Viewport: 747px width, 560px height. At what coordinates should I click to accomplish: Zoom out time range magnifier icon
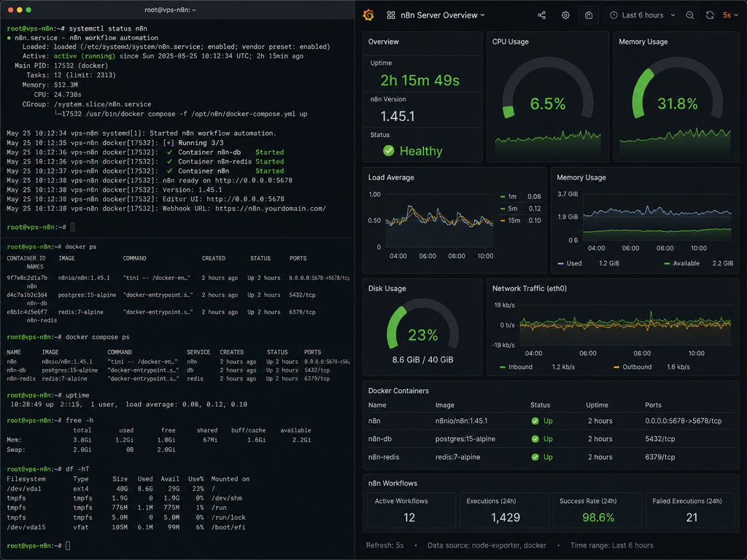pyautogui.click(x=690, y=15)
